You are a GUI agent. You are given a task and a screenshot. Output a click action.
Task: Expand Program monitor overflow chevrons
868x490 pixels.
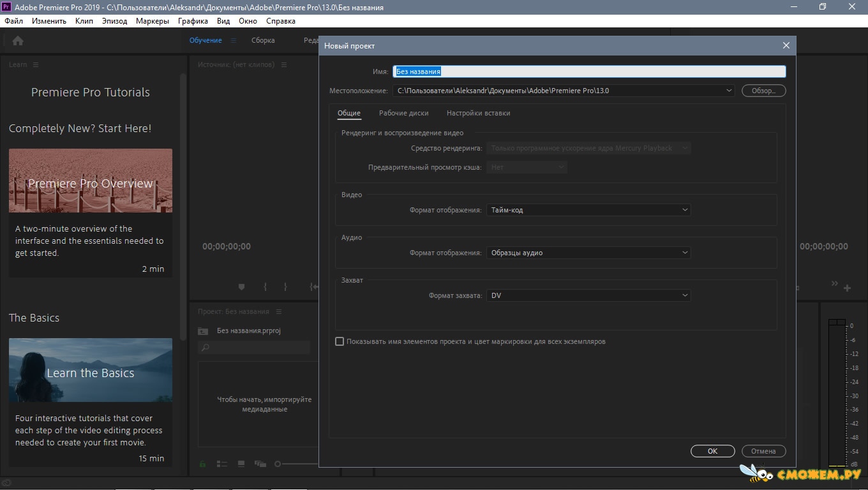(x=834, y=283)
